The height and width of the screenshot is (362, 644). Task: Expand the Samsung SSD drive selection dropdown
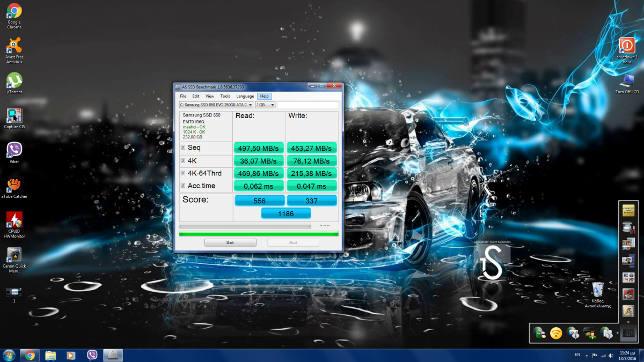coord(216,105)
